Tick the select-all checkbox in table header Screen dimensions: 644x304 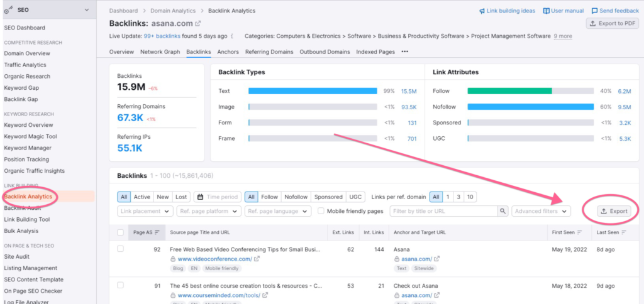120,232
